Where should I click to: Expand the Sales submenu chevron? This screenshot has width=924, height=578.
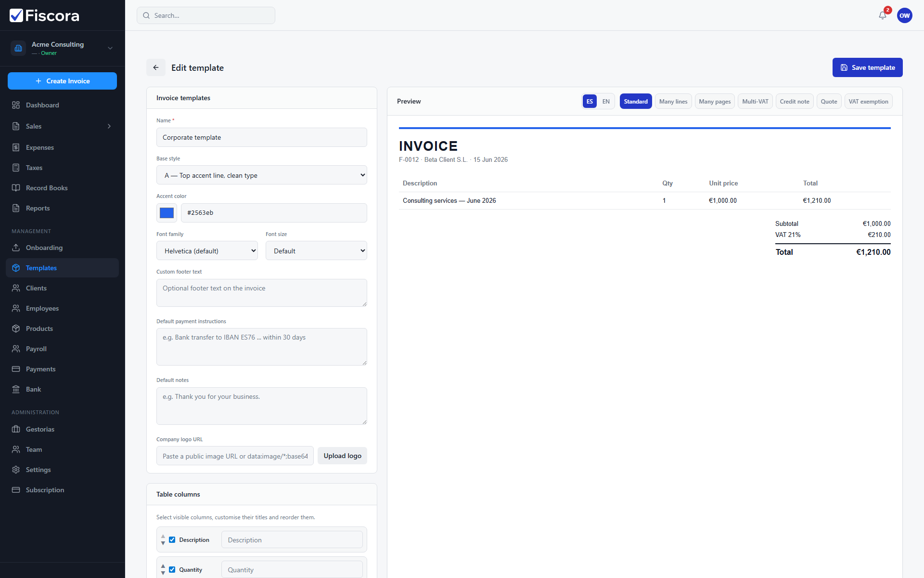(109, 126)
